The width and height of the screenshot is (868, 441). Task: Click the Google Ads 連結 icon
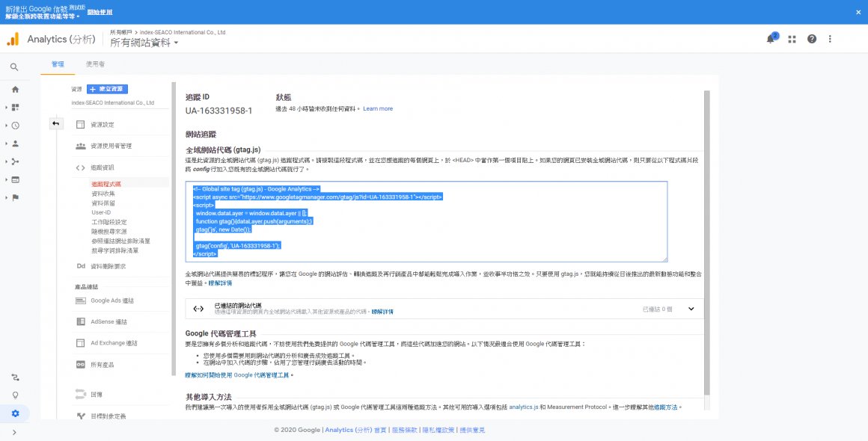[80, 300]
